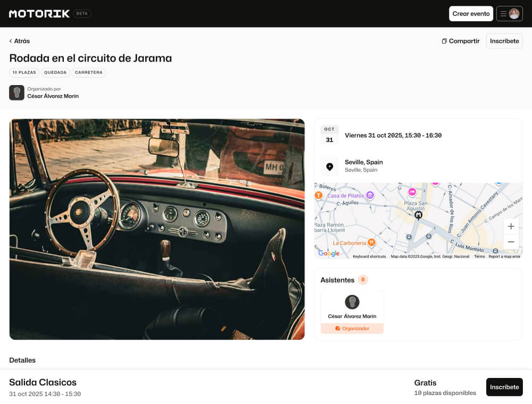Zoom out on the map
Viewport: 532px width, 404px height.
pos(511,242)
